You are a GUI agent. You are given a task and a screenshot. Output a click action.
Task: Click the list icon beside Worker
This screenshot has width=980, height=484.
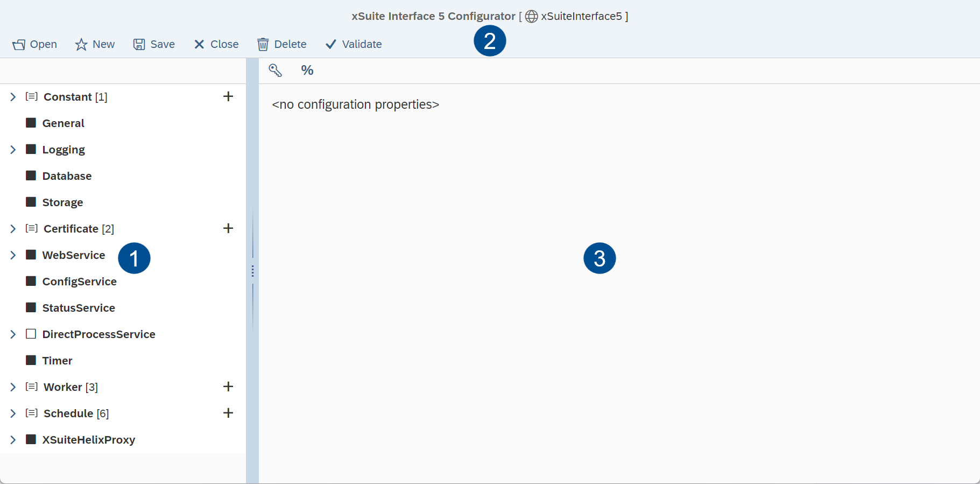pos(32,387)
